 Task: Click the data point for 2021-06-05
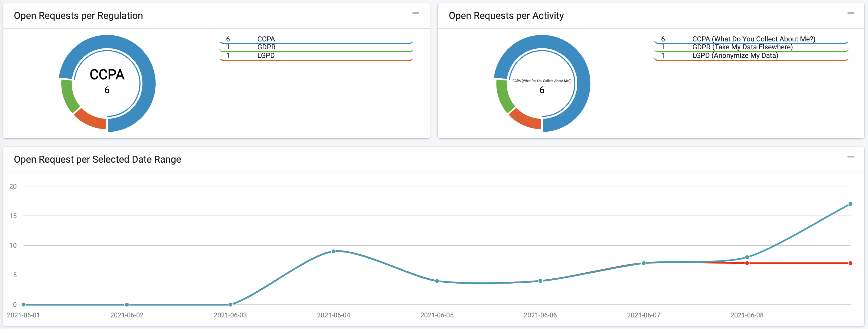tap(437, 281)
